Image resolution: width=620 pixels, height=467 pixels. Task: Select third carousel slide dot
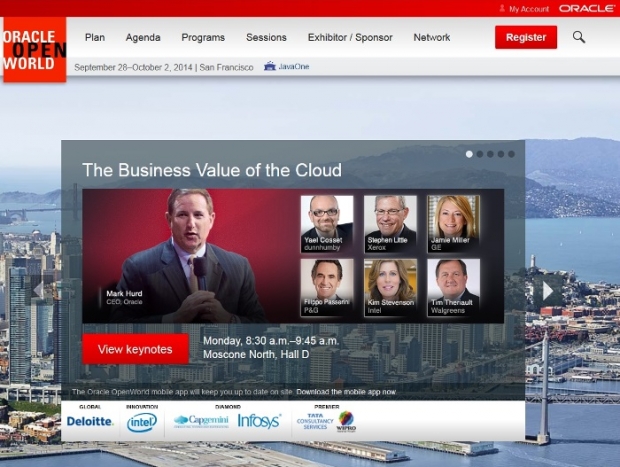coord(490,154)
